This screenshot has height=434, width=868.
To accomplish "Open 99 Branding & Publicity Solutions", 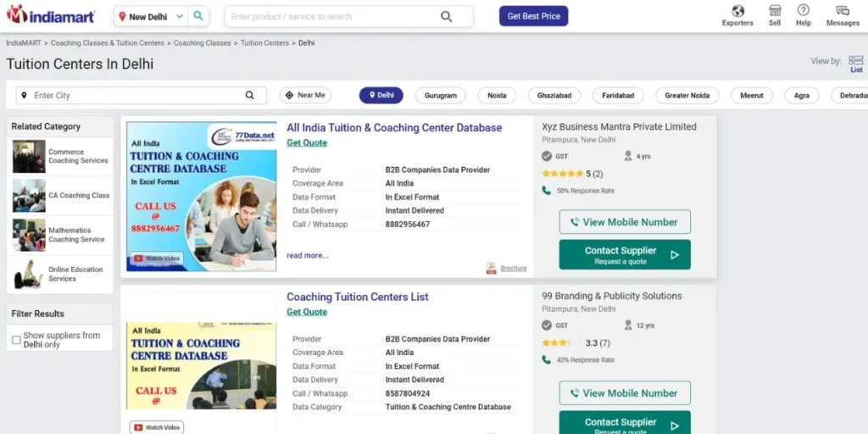I will tap(612, 296).
